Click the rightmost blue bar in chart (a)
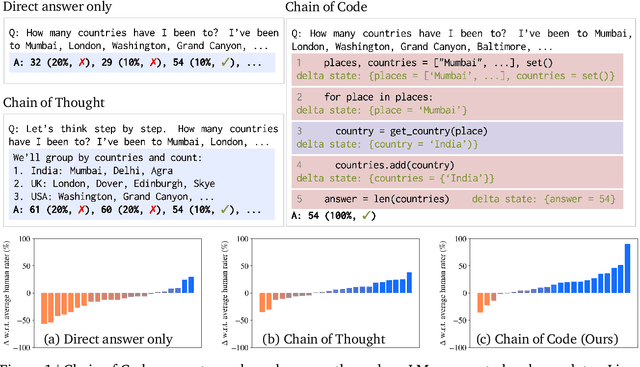Viewport: 640px width, 367px height. [x=191, y=285]
